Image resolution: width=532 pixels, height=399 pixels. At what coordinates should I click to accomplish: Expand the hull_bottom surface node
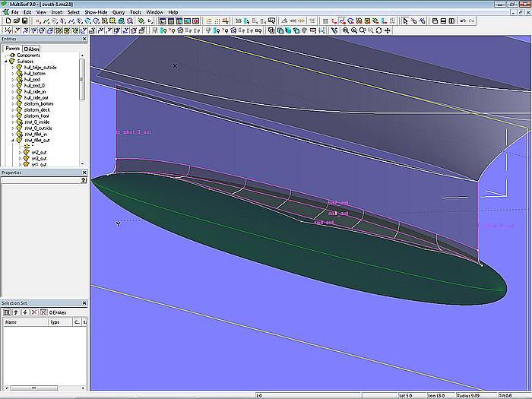(13, 73)
